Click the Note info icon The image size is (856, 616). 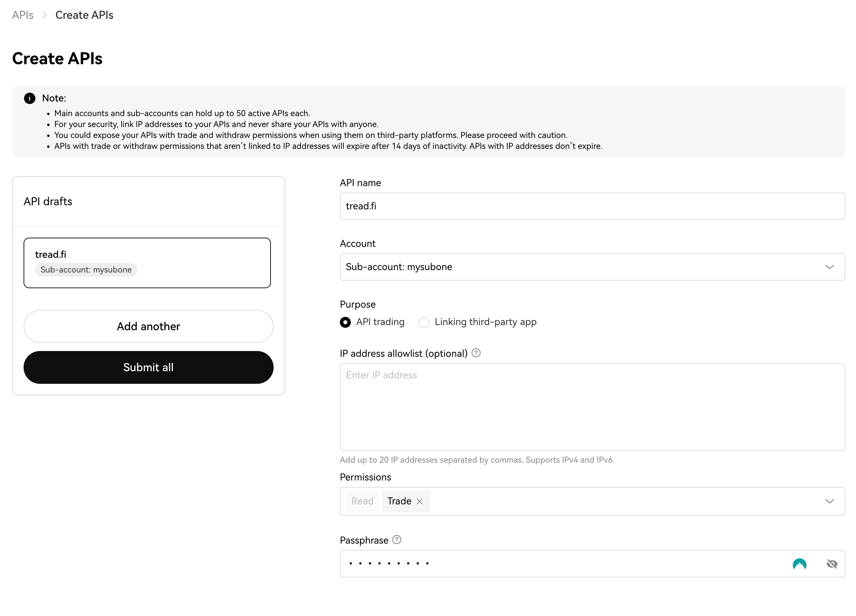(x=29, y=98)
